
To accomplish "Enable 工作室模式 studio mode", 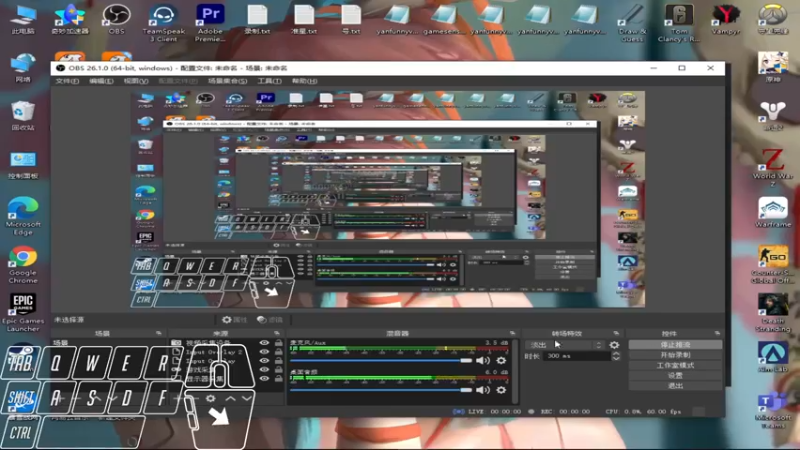I will 675,365.
